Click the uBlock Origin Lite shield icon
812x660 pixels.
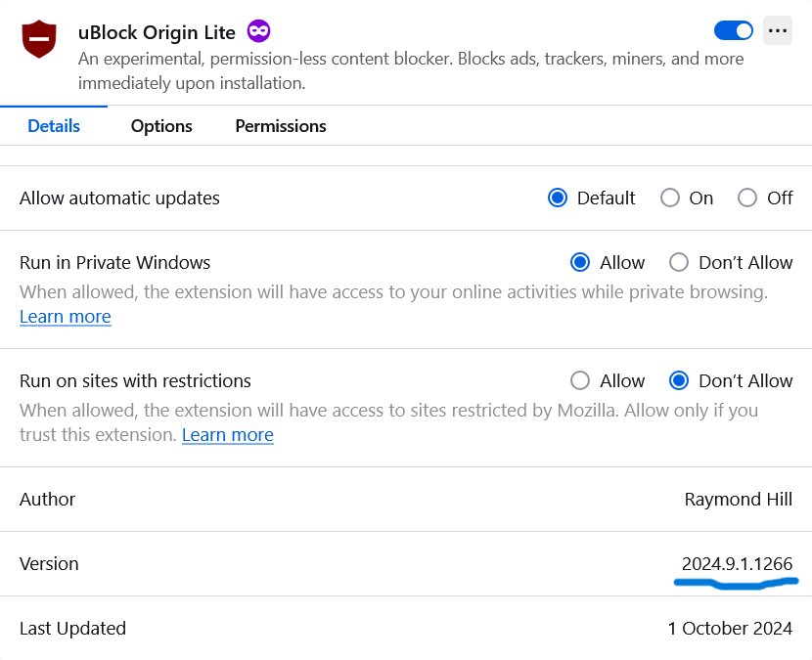(39, 39)
